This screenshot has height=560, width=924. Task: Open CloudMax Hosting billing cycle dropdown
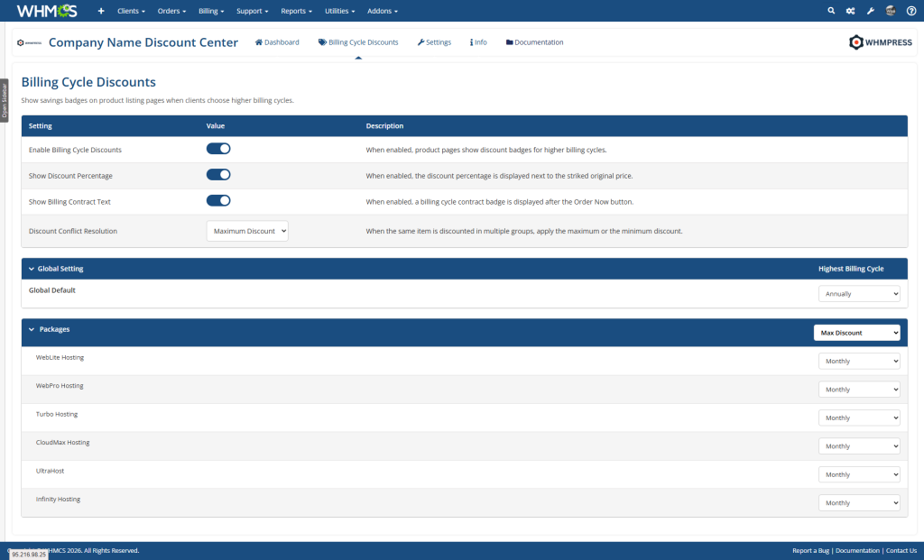[x=859, y=445]
